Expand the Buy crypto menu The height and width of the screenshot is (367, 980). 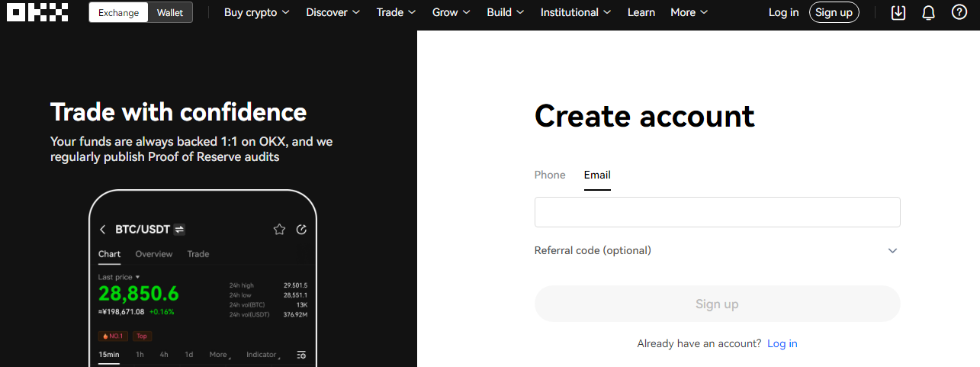[257, 12]
